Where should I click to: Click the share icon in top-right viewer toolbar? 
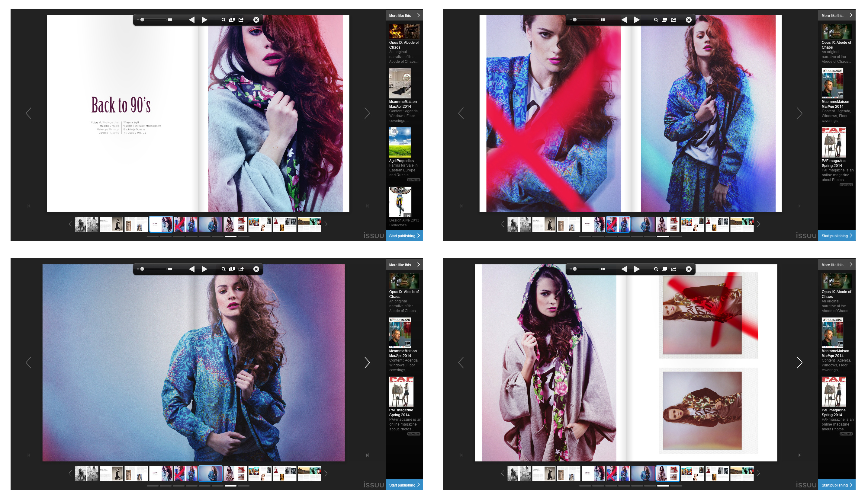[674, 20]
